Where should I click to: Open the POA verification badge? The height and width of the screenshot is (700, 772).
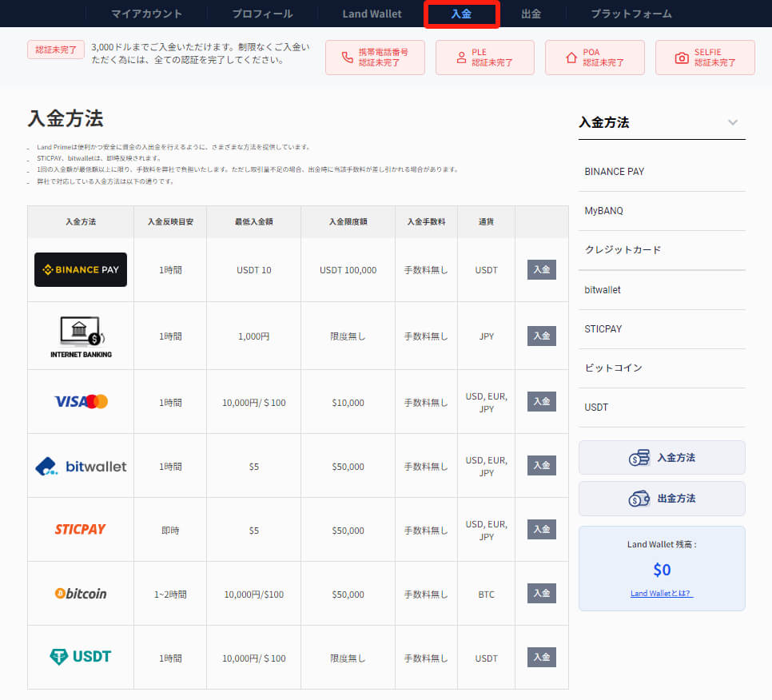(x=595, y=58)
